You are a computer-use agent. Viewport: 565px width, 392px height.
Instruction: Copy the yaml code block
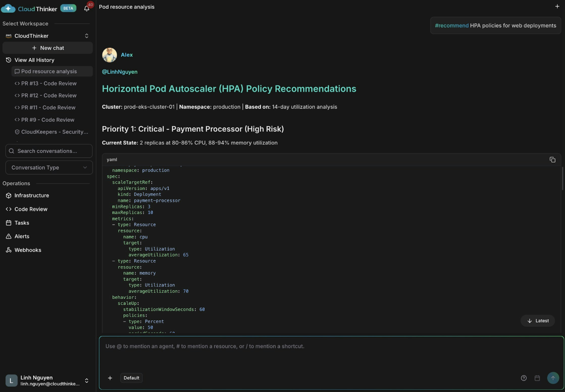pyautogui.click(x=552, y=160)
